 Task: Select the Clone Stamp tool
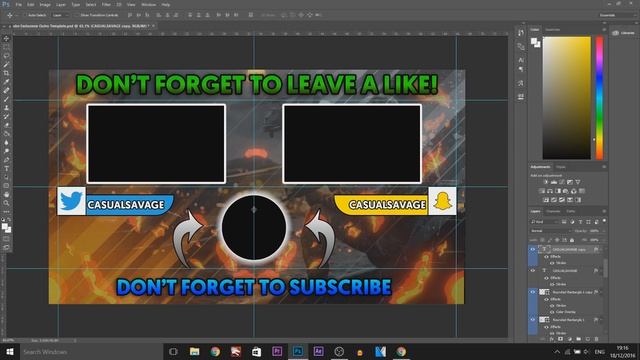[x=6, y=108]
